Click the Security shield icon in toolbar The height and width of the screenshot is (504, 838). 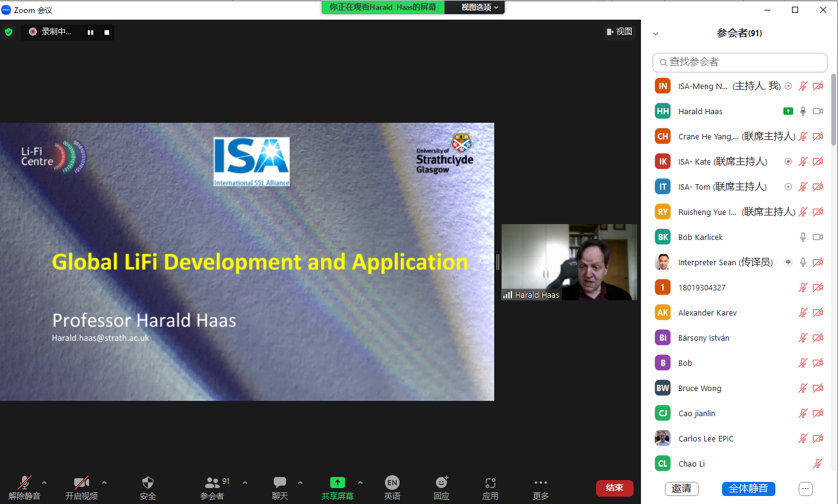click(x=147, y=483)
